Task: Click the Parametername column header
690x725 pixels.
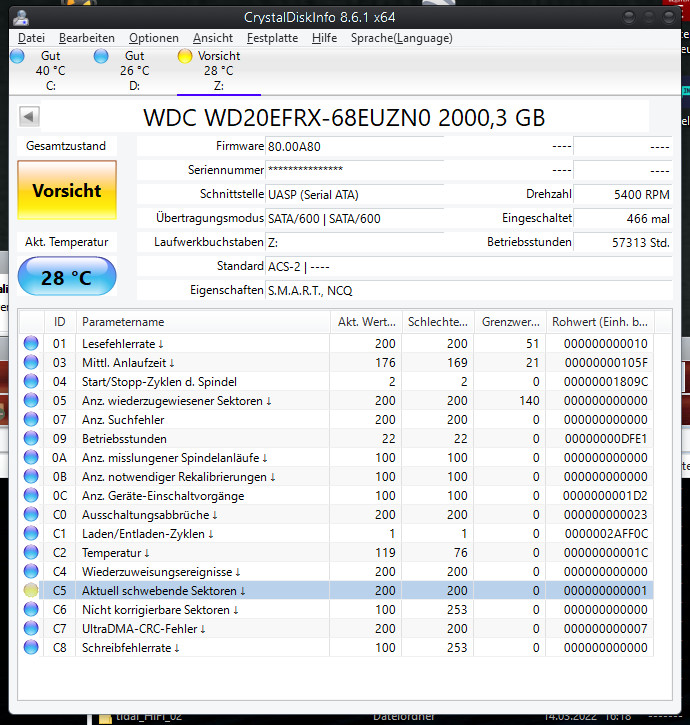Action: pyautogui.click(x=203, y=322)
